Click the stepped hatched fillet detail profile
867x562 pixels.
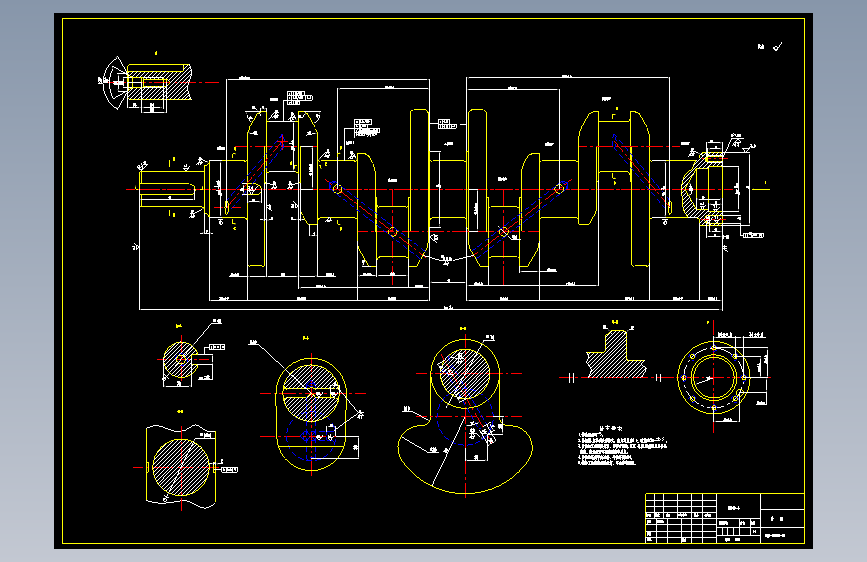pos(616,355)
